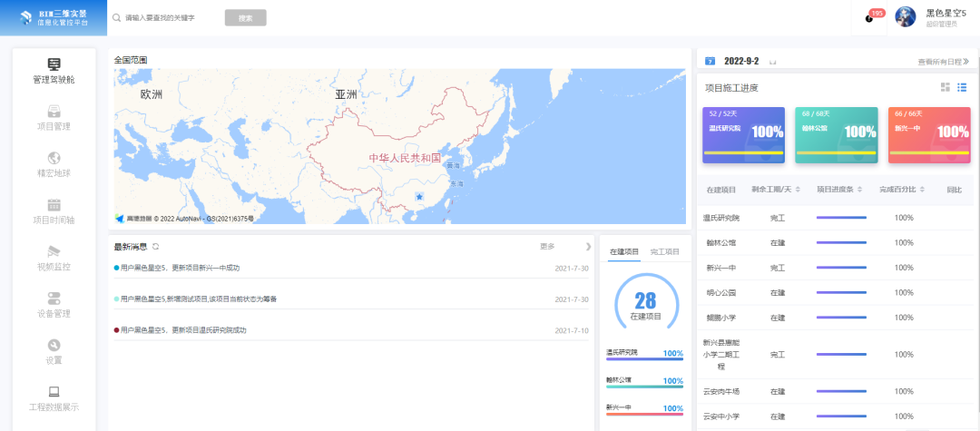The height and width of the screenshot is (431, 980).
Task: Sort table by 剩余工期/天 column
Action: [776, 190]
